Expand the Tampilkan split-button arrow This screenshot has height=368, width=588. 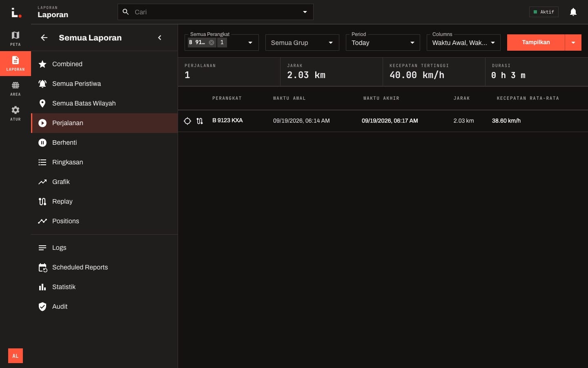pos(573,43)
